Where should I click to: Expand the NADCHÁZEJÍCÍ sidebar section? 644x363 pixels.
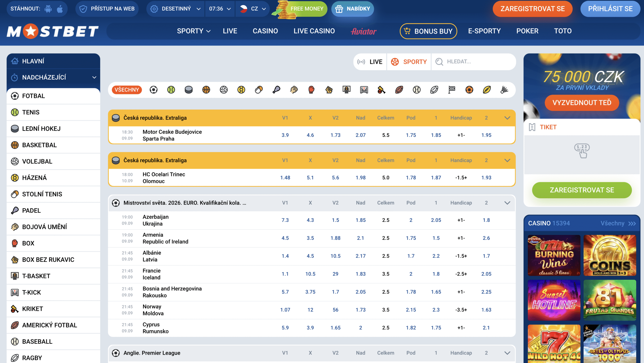tap(53, 77)
